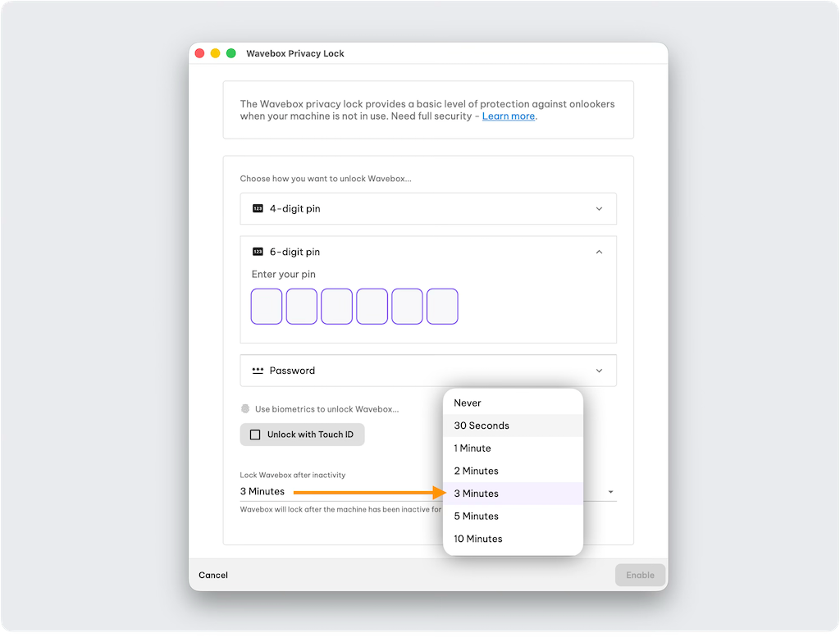Click the 6-digit pin keypad icon

tap(258, 253)
